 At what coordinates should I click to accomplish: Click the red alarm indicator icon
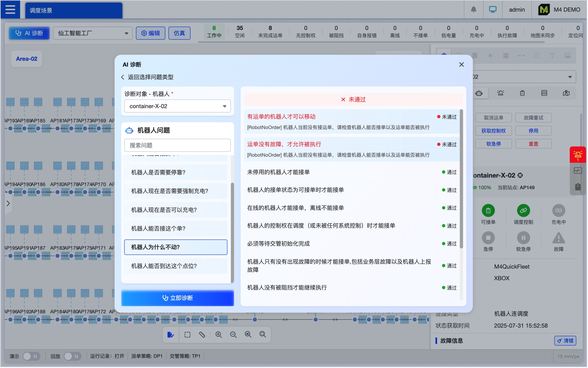(x=578, y=154)
